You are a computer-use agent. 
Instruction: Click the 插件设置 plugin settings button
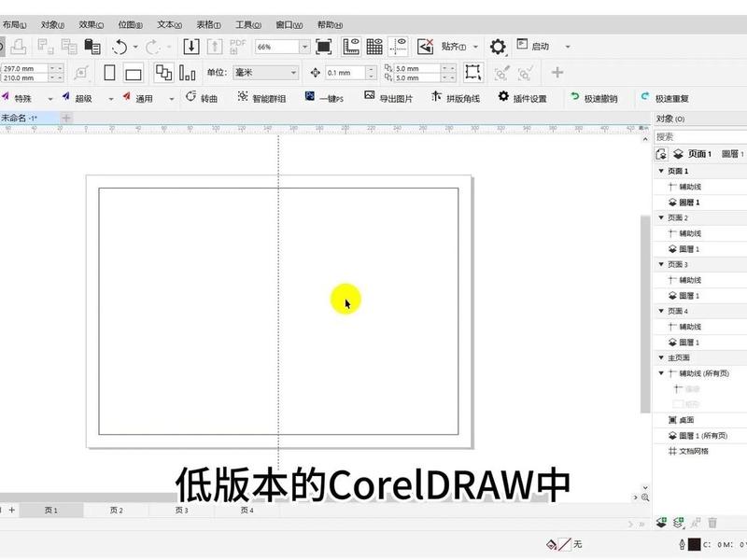tap(522, 98)
